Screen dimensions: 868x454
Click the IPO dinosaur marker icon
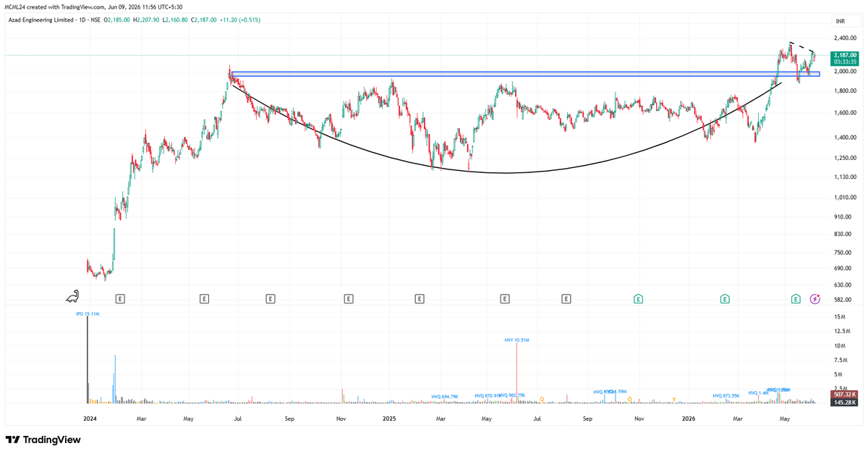coord(72,296)
